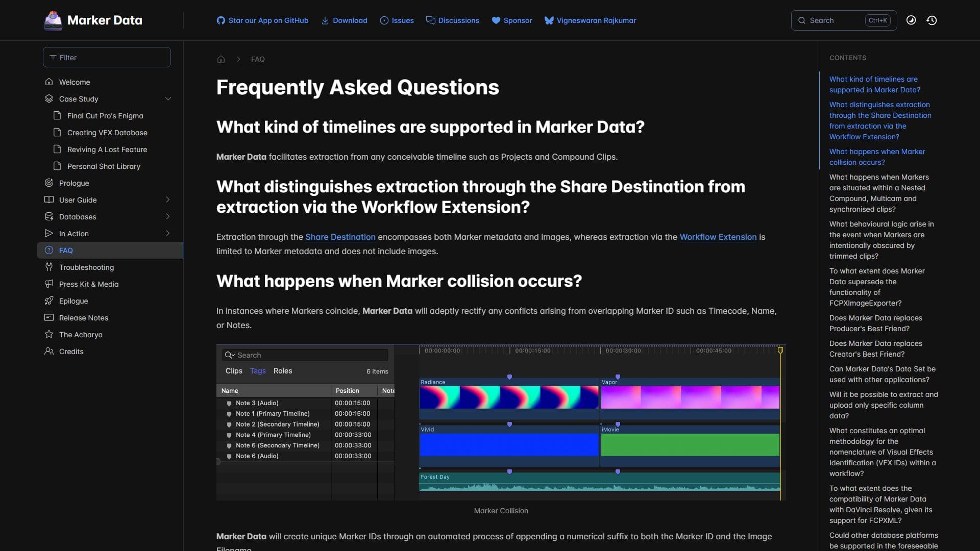Click the Bluesky butterfly icon

point(549,20)
